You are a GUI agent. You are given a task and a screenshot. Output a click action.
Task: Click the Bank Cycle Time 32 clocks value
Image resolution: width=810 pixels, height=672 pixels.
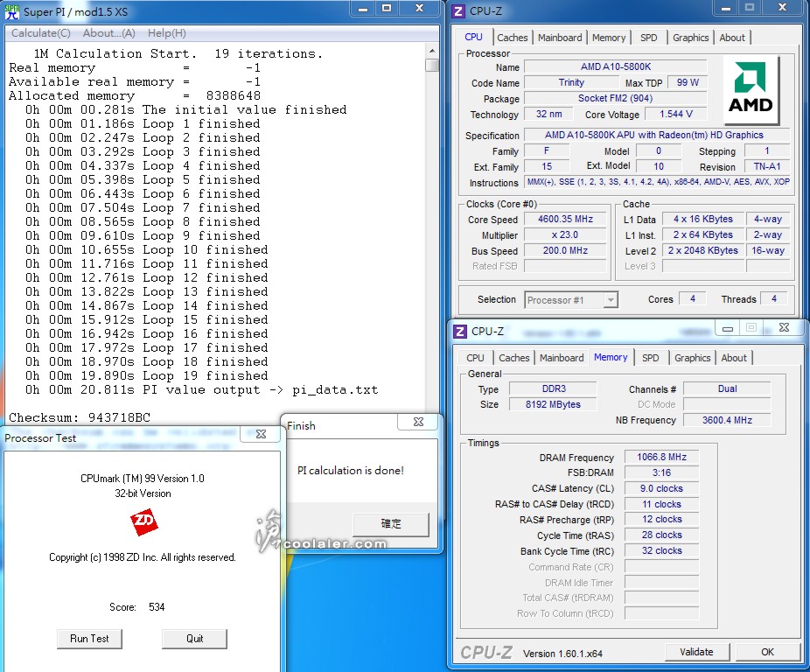click(661, 550)
